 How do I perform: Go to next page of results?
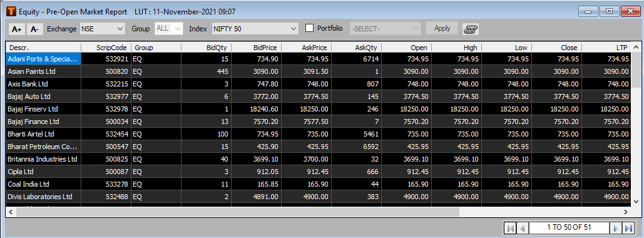tap(616, 228)
